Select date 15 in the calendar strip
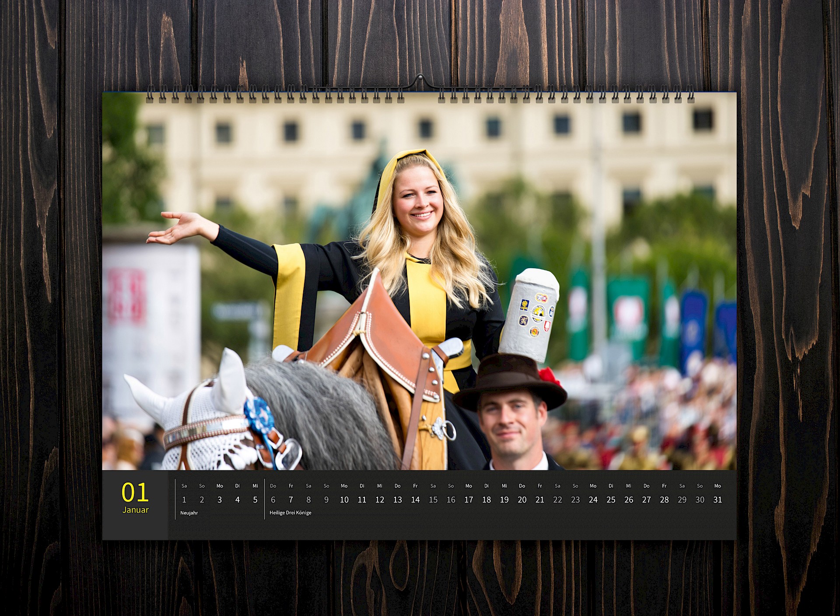 click(433, 500)
